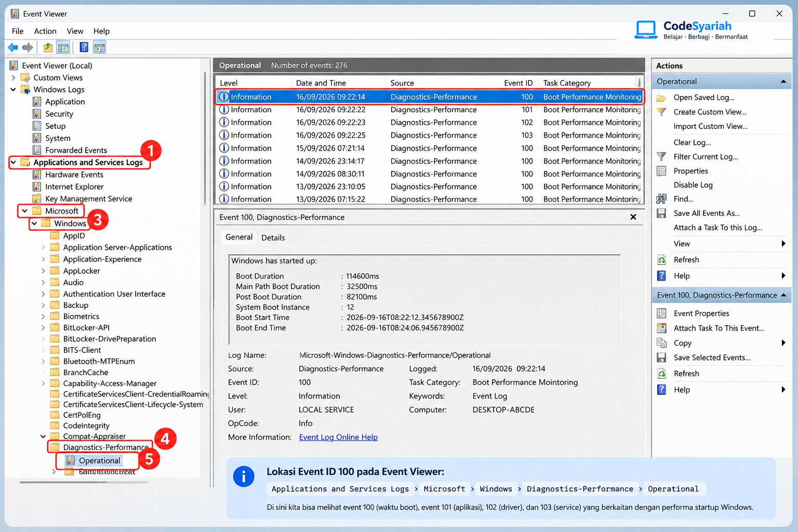Open the Help menu in menu bar
The image size is (798, 532).
(101, 31)
